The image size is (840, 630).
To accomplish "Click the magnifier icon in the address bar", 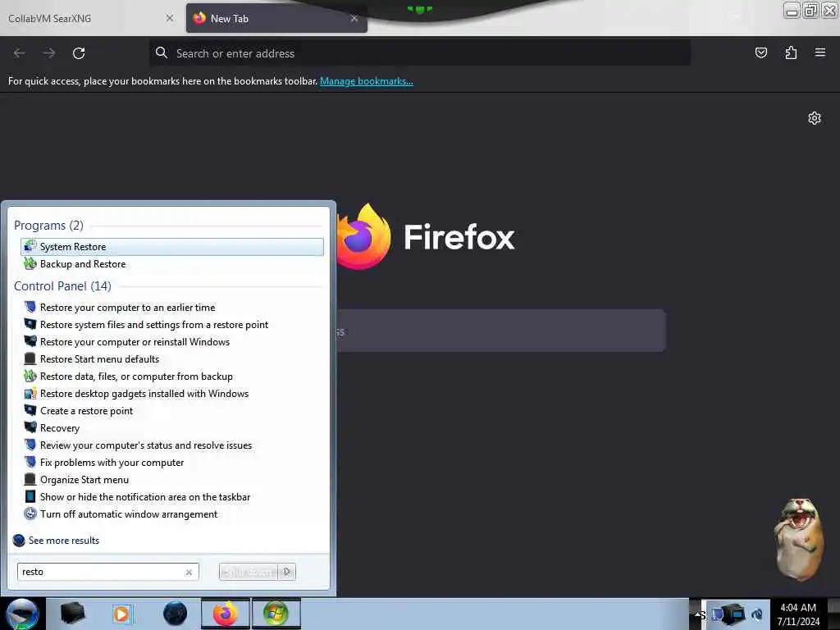I will [162, 52].
